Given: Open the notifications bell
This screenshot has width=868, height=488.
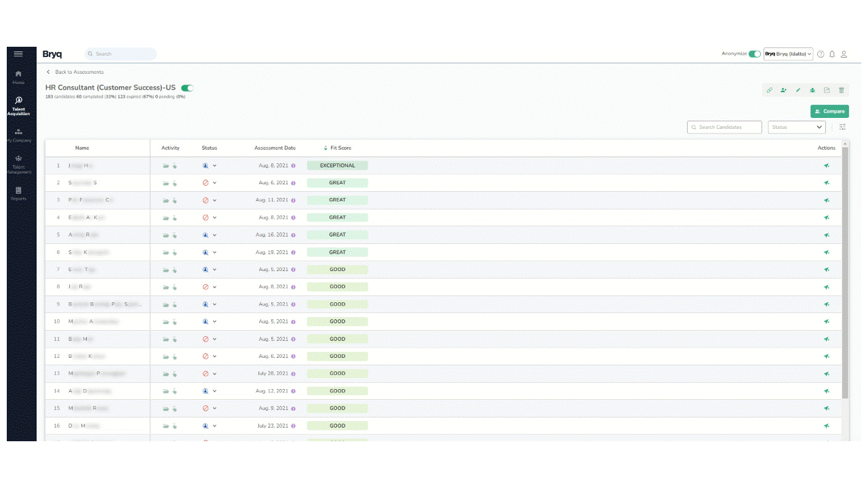Looking at the screenshot, I should pos(832,54).
